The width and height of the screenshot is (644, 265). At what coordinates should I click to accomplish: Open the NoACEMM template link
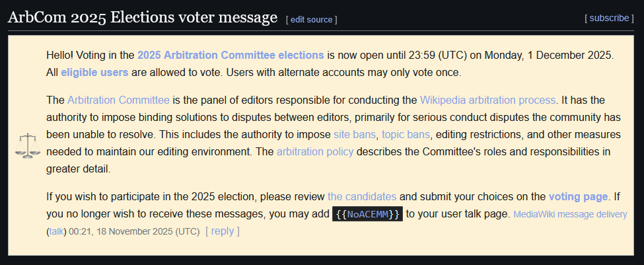coord(367,214)
